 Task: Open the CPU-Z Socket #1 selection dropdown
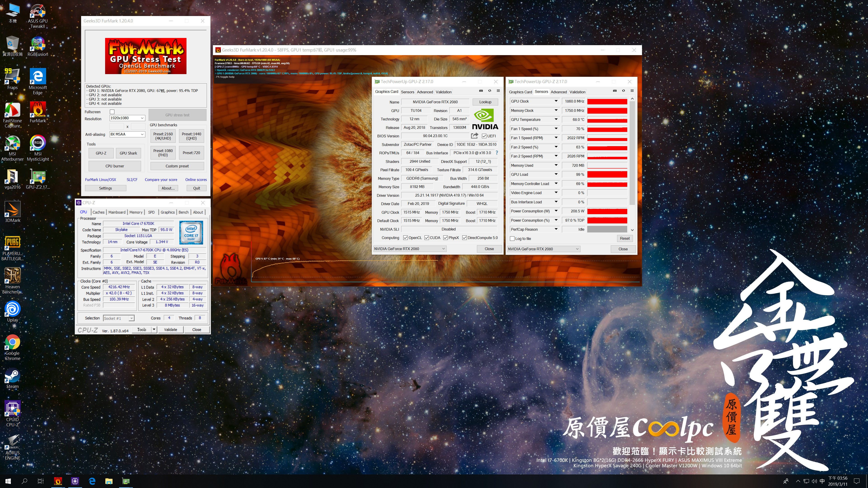[x=118, y=318]
